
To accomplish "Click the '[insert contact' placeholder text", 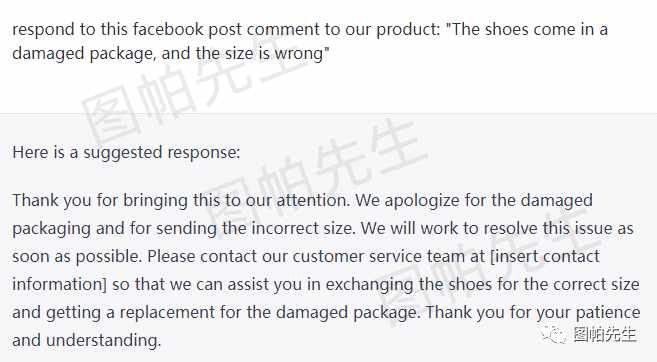I will click(x=545, y=256).
